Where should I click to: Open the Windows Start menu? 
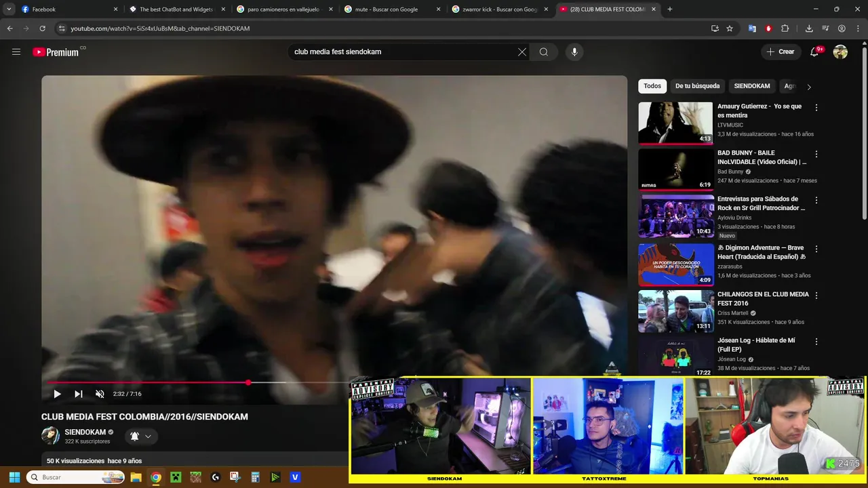coord(14,477)
